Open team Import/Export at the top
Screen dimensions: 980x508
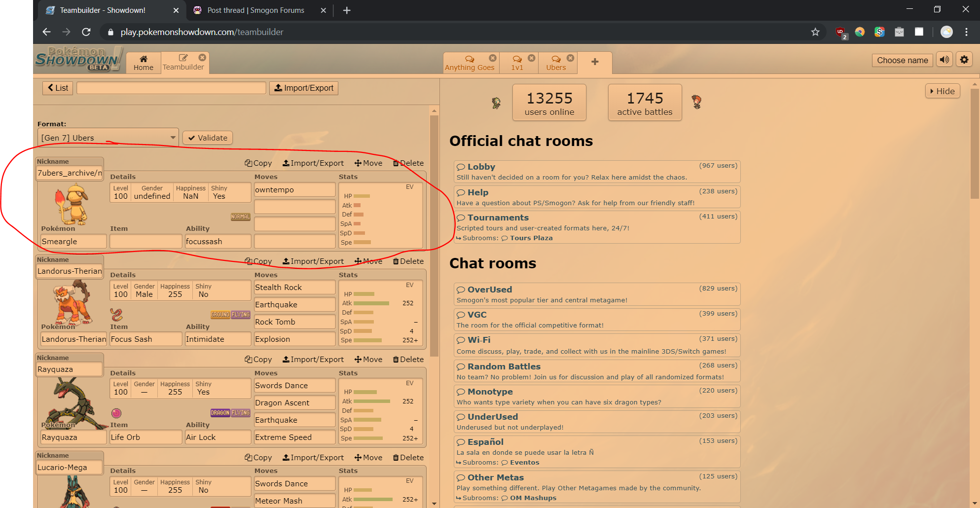point(304,88)
